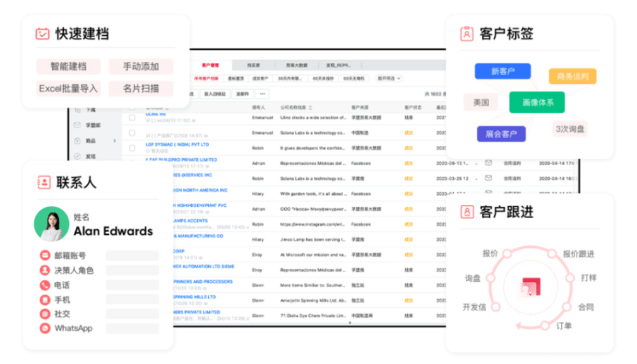Open the three-dots more actions button
The height and width of the screenshot is (364, 637).
(263, 94)
